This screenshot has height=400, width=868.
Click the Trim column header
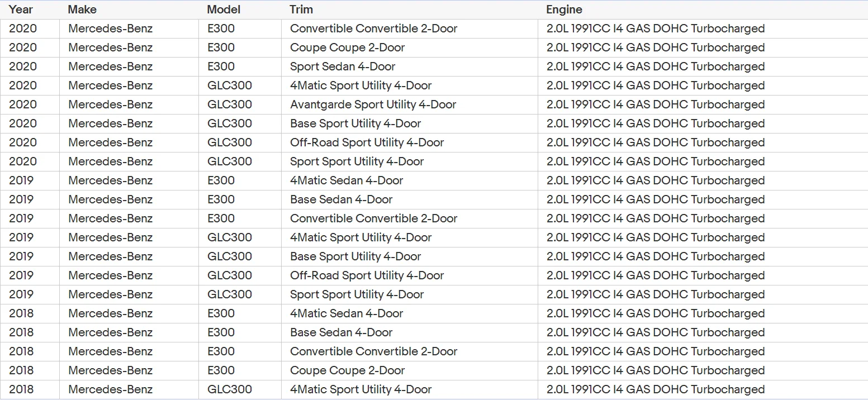click(x=301, y=9)
